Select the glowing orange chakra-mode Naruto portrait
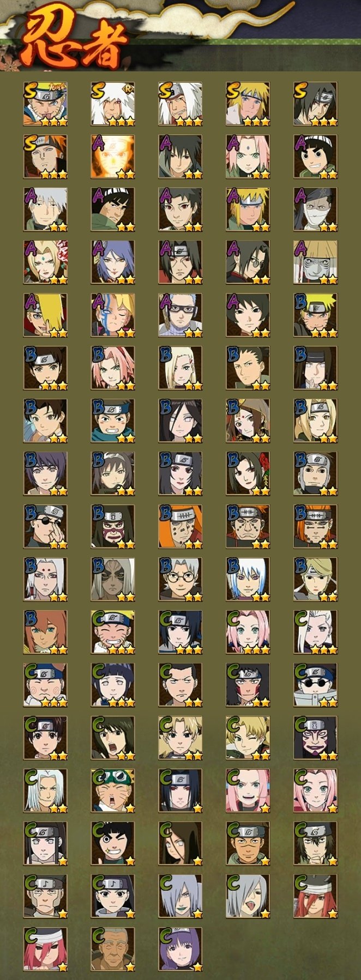The height and width of the screenshot is (980, 361). (x=113, y=157)
